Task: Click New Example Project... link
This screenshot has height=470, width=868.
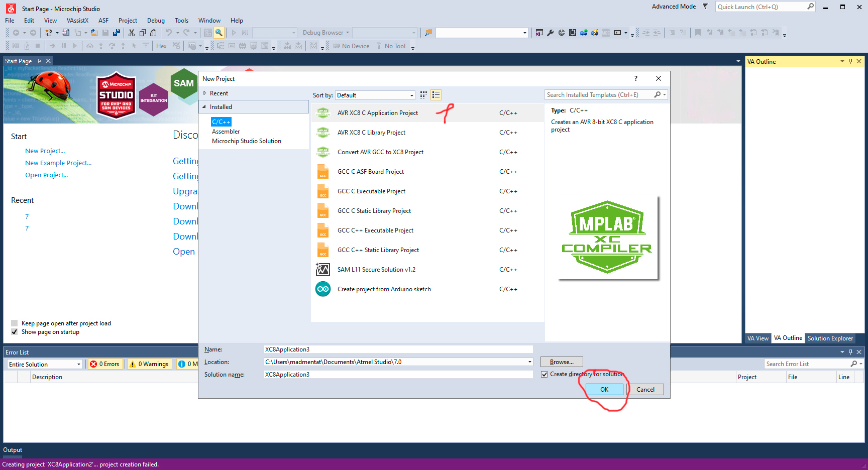Action: pos(58,163)
